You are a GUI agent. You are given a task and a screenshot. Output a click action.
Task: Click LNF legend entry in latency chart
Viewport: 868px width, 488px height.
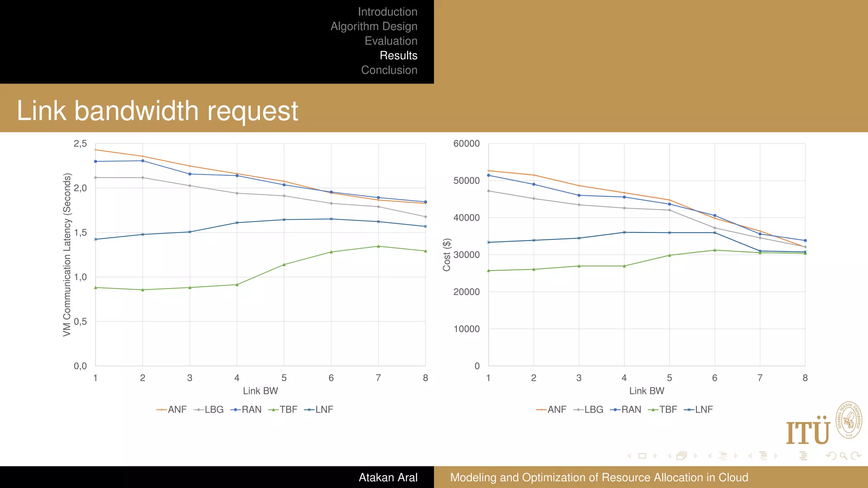319,410
